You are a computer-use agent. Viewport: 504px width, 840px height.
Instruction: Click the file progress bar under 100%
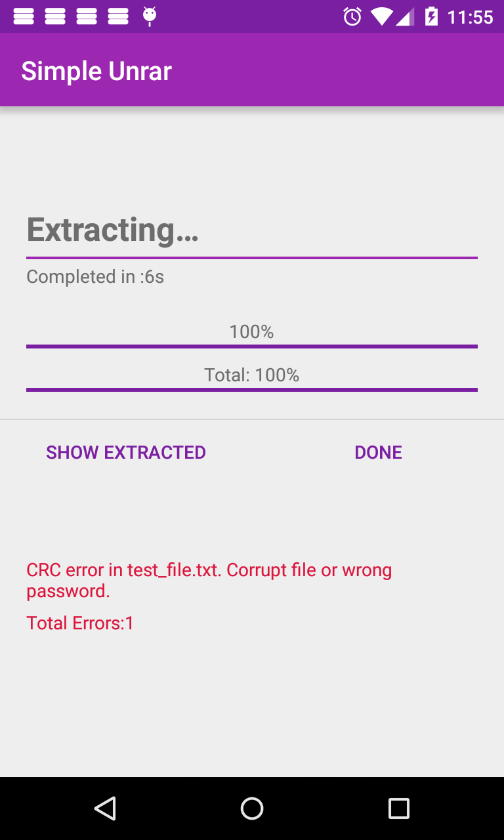252,346
